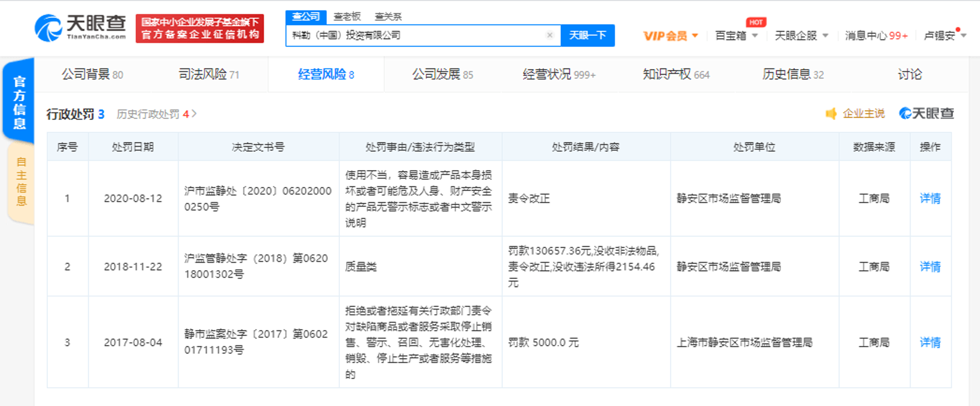Click the 处罚单位 column header
Viewport: 980px width, 406px height.
[x=754, y=147]
